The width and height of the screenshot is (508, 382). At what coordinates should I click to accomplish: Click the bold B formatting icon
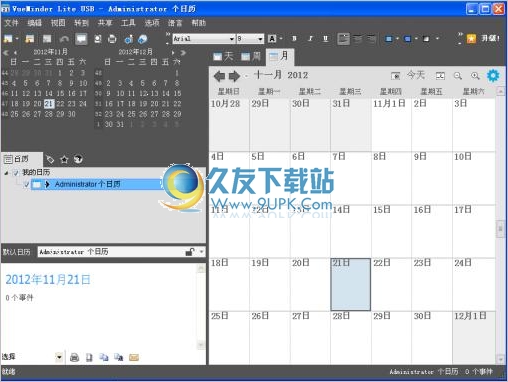coord(294,39)
